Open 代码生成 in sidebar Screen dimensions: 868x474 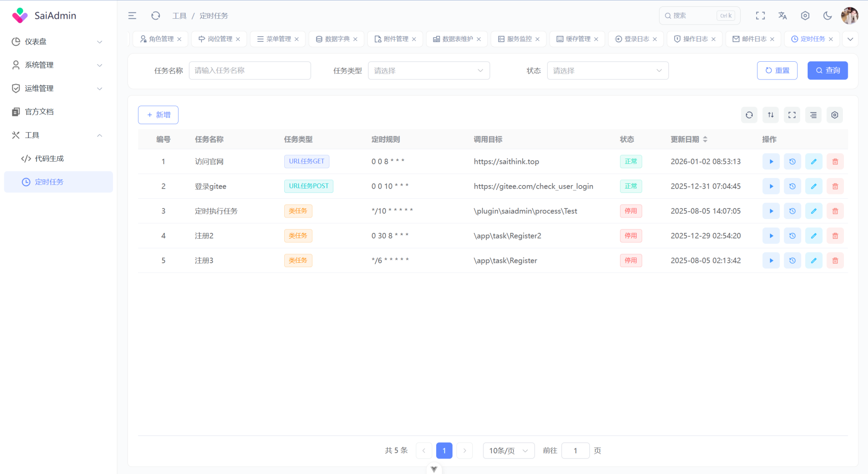point(49,159)
